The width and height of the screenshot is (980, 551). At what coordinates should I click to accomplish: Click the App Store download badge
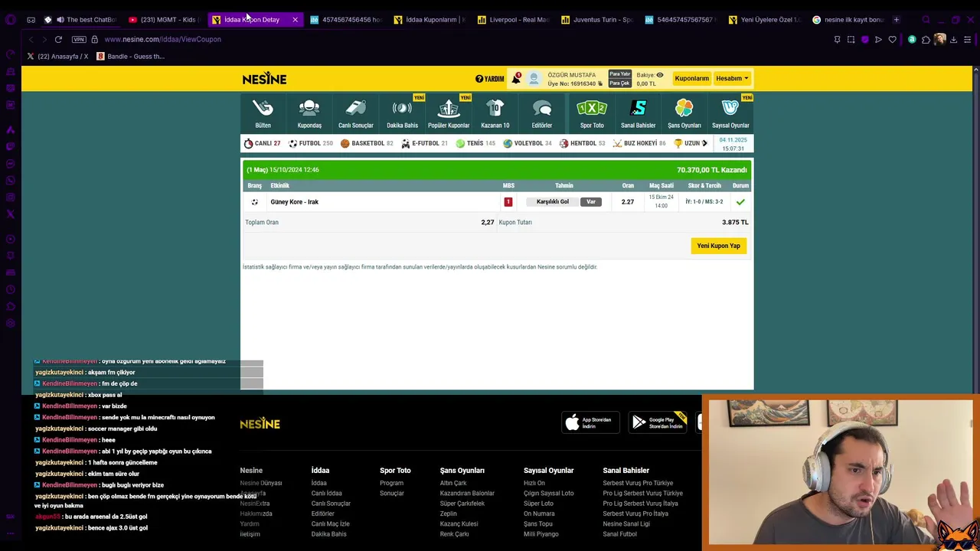(x=591, y=422)
